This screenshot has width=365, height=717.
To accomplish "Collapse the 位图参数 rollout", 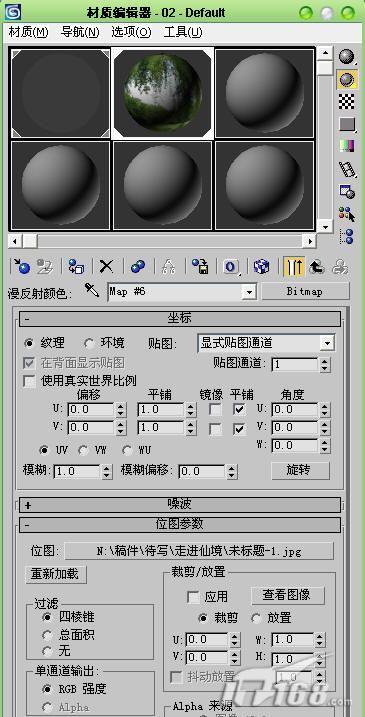I will (x=180, y=524).
